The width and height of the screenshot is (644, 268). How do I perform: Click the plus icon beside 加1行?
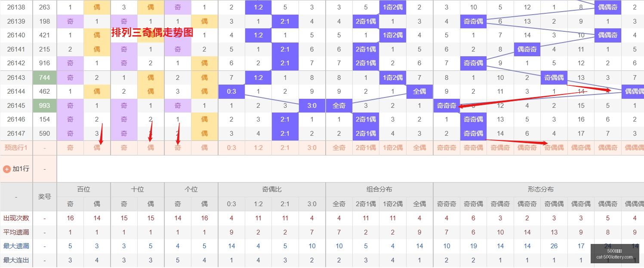point(7,169)
